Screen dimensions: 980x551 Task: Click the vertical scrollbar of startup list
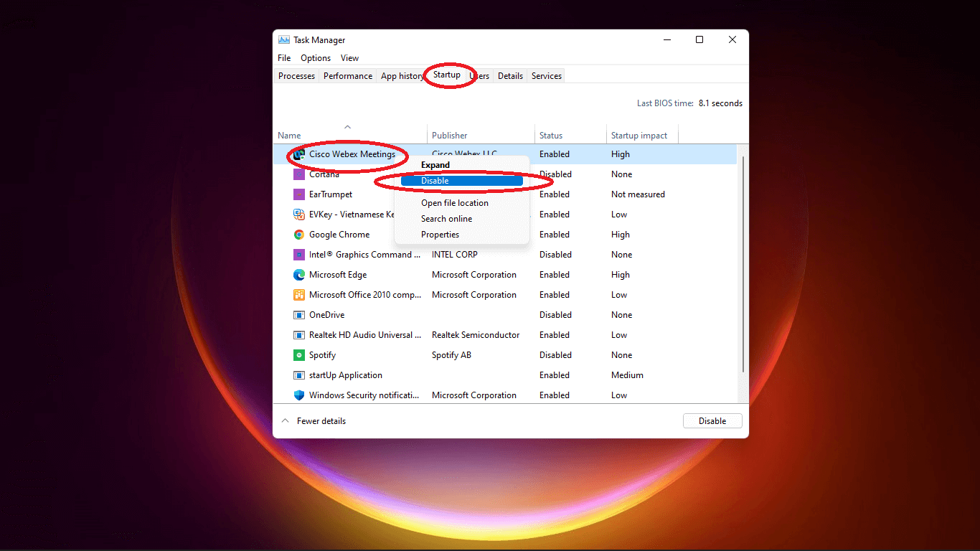[x=743, y=264]
